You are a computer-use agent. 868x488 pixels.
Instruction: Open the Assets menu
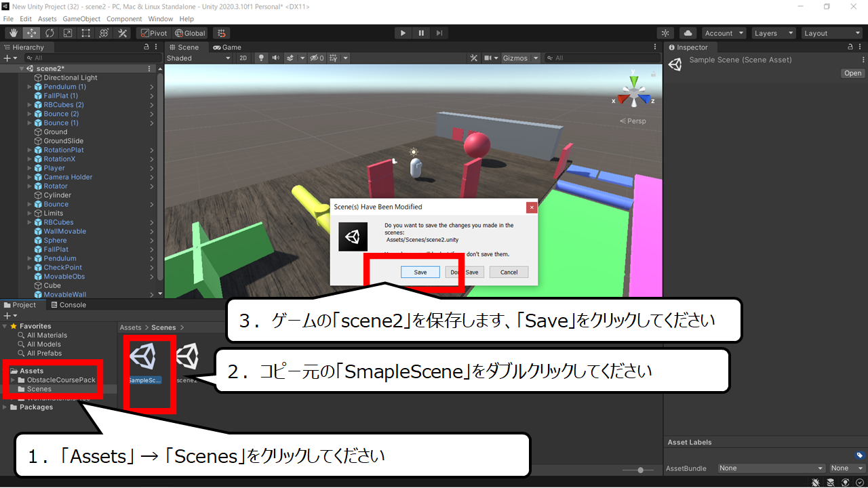(47, 19)
